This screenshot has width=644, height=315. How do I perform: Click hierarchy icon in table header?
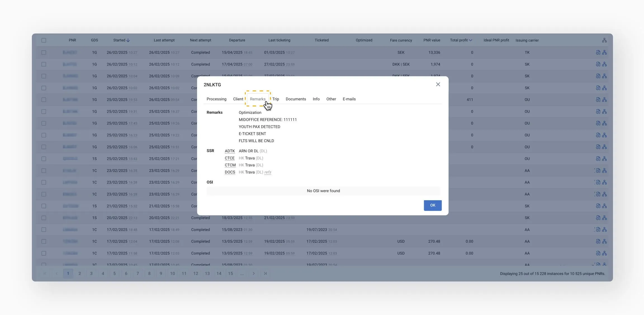point(604,40)
